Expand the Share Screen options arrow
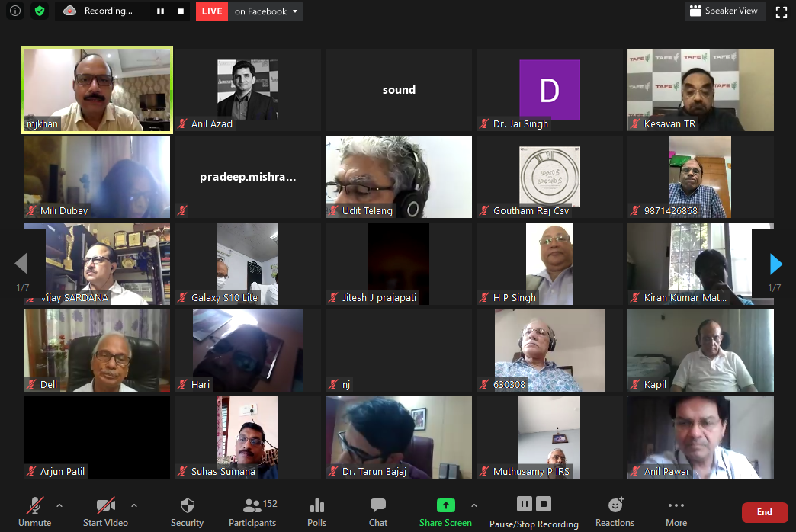The width and height of the screenshot is (796, 532). point(474,505)
